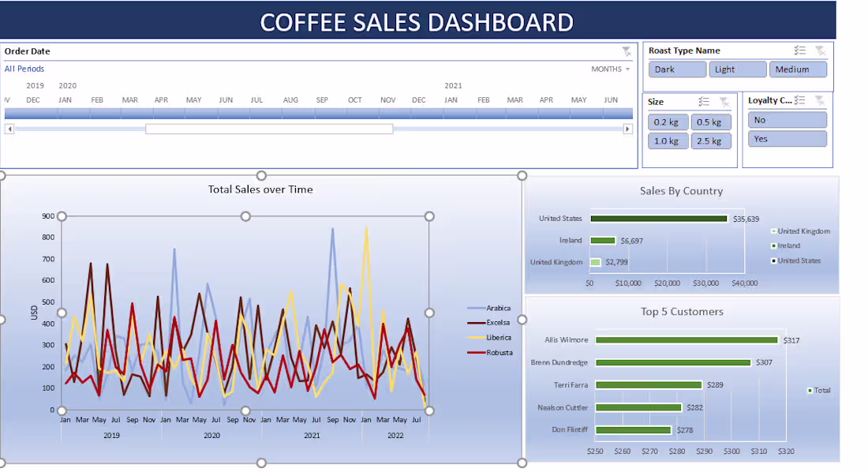The width and height of the screenshot is (868, 472).
Task: Click the All Periods label on the timeline
Action: [x=24, y=69]
